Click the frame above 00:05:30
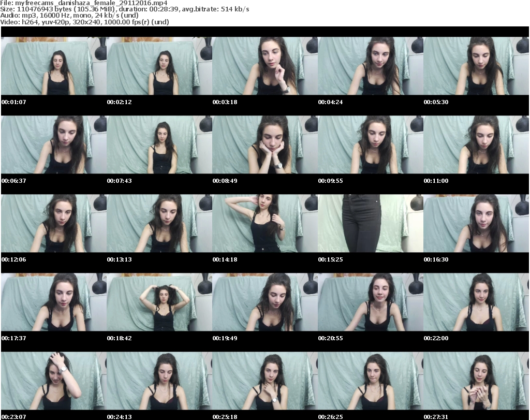This screenshot has height=420, width=530. 476,66
